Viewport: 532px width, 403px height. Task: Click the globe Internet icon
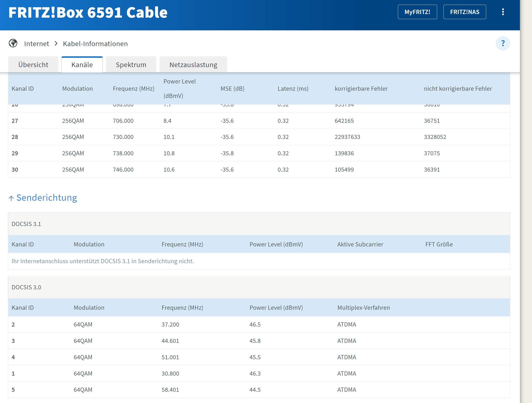pyautogui.click(x=13, y=43)
